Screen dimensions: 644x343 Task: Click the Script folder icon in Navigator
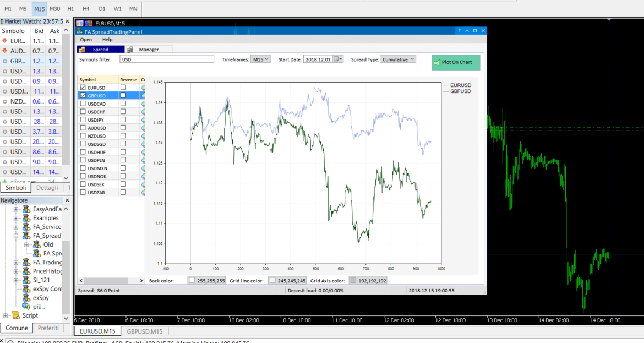pos(15,315)
